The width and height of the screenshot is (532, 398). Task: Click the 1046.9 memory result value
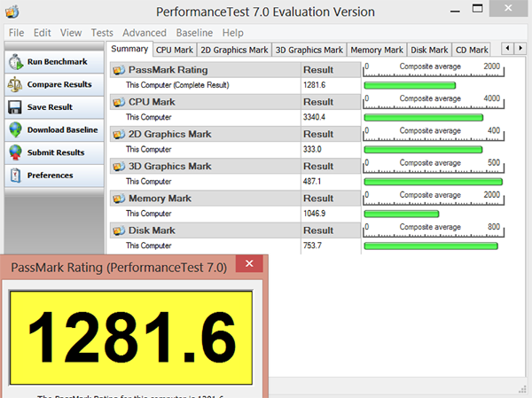point(314,214)
